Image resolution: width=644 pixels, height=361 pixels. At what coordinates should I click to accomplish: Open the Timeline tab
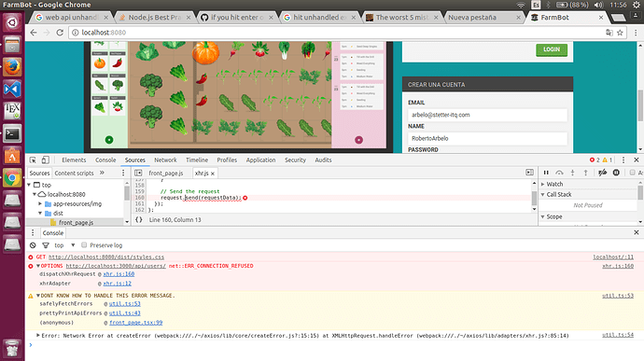197,160
